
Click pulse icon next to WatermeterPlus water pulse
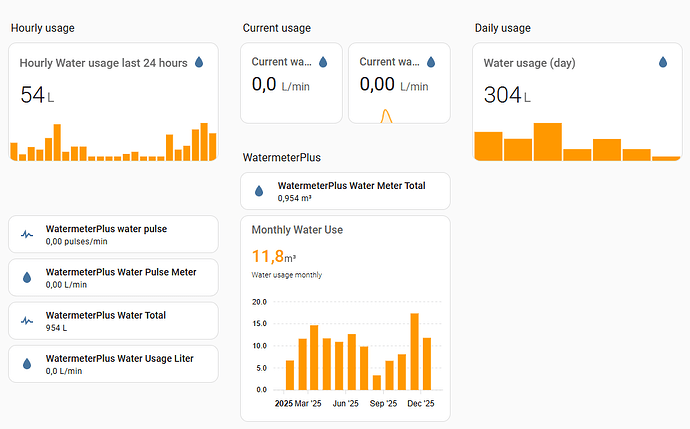(x=27, y=235)
